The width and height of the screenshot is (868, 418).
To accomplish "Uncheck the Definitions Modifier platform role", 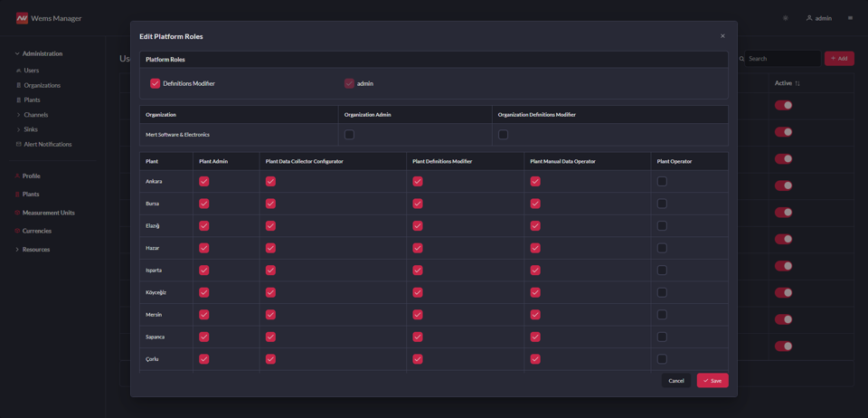I will 156,83.
